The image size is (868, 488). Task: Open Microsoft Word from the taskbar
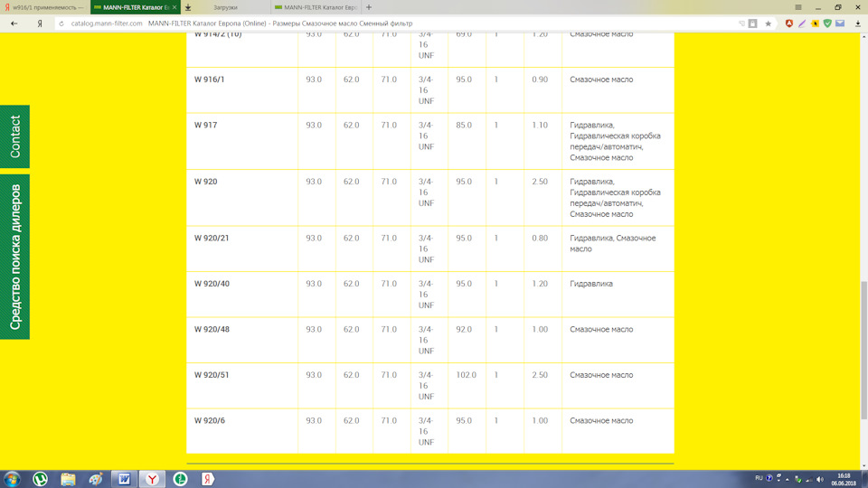[x=124, y=479]
